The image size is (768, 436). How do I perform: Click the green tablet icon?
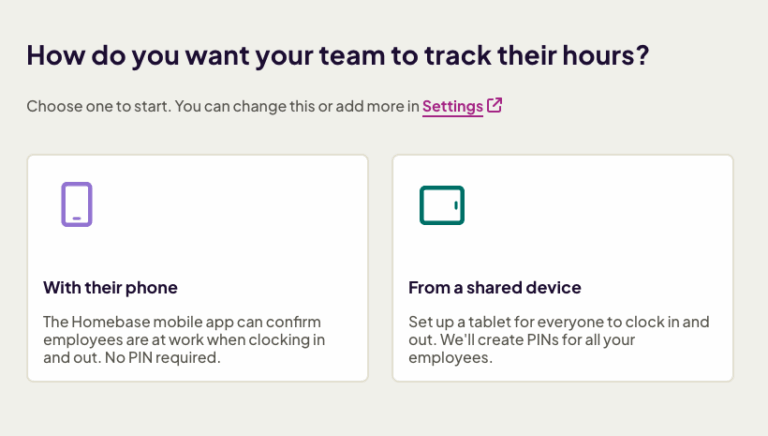tap(441, 205)
